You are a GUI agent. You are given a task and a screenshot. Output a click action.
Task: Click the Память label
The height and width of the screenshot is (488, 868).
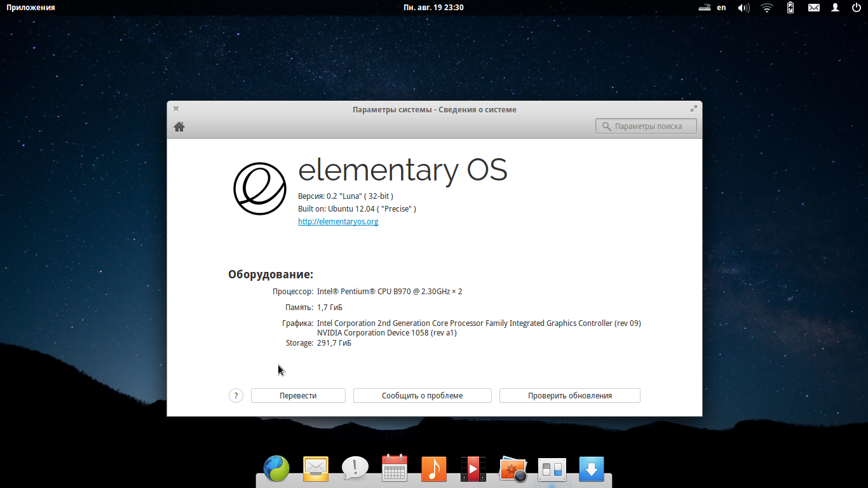pyautogui.click(x=299, y=308)
